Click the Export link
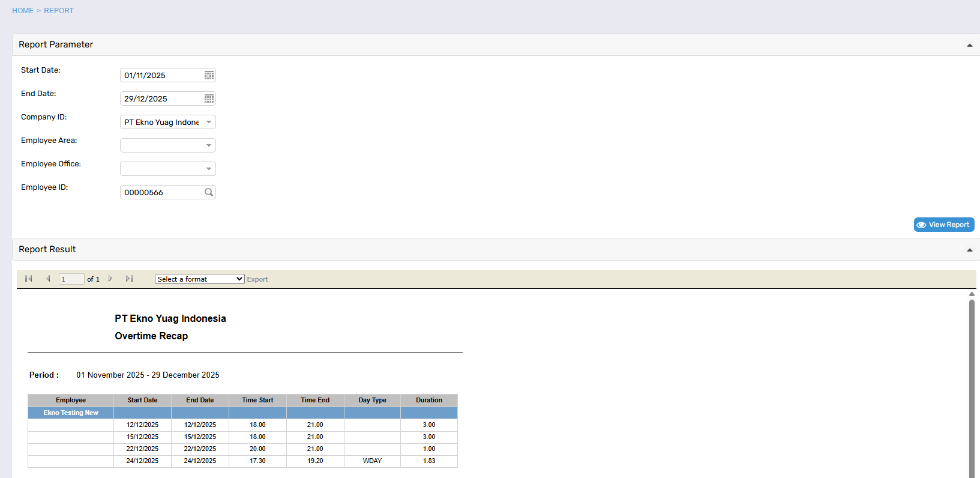Screen dimensions: 980x478 [257, 279]
